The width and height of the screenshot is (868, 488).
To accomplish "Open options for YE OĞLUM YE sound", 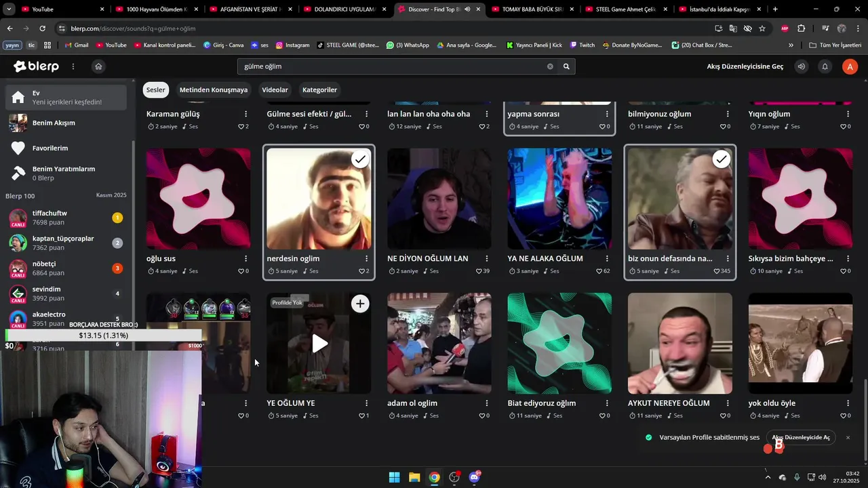I will click(366, 403).
